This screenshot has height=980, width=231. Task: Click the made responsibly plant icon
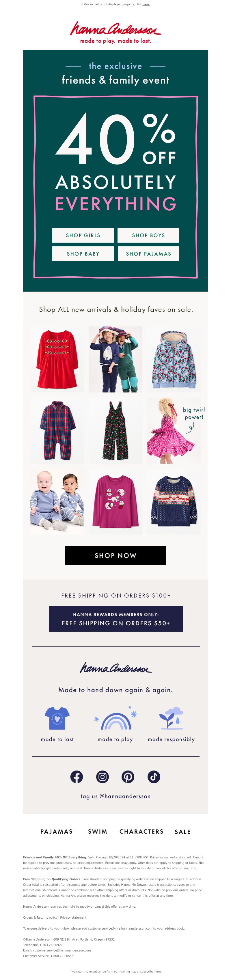pos(171,718)
